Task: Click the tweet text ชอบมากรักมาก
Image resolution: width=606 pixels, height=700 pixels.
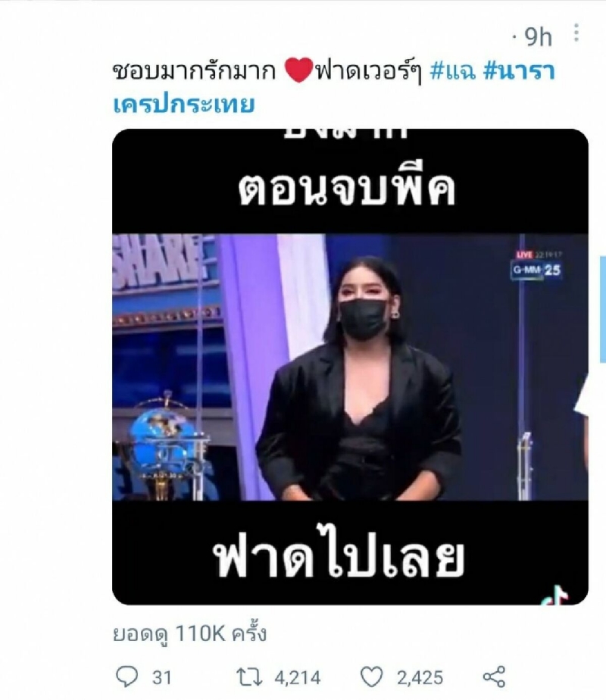Action: 195,71
